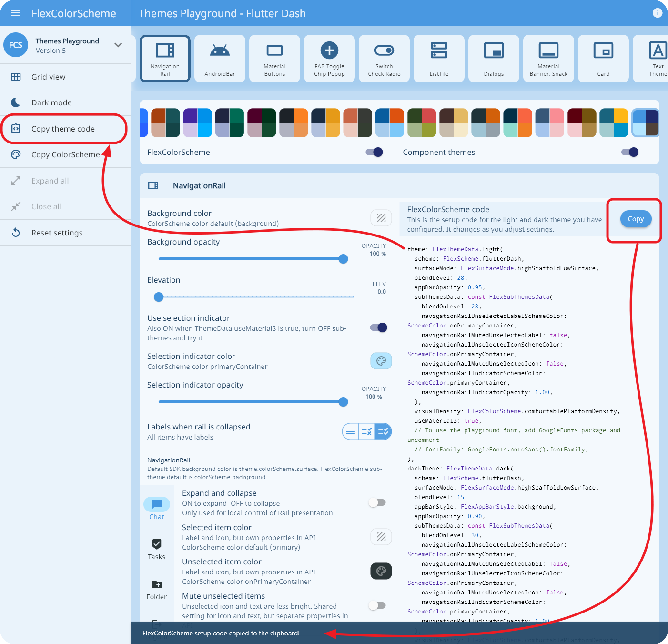Pick the maroon and dark green color swatch
Screen dimensions: 668x644
tap(261, 123)
